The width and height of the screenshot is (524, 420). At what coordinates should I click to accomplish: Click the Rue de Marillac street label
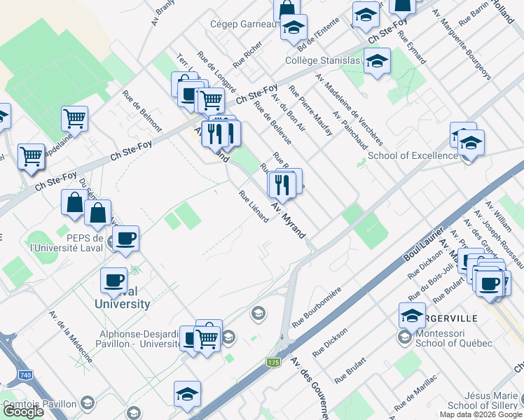(x=415, y=393)
